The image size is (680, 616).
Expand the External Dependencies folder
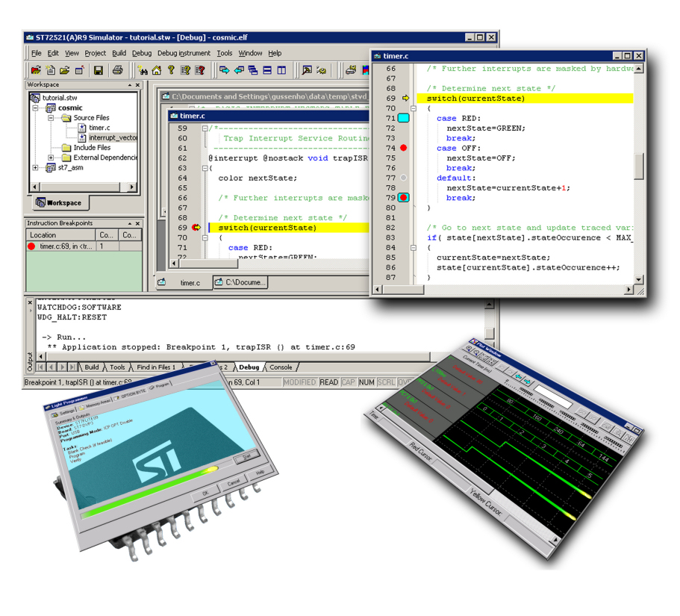tap(51, 158)
